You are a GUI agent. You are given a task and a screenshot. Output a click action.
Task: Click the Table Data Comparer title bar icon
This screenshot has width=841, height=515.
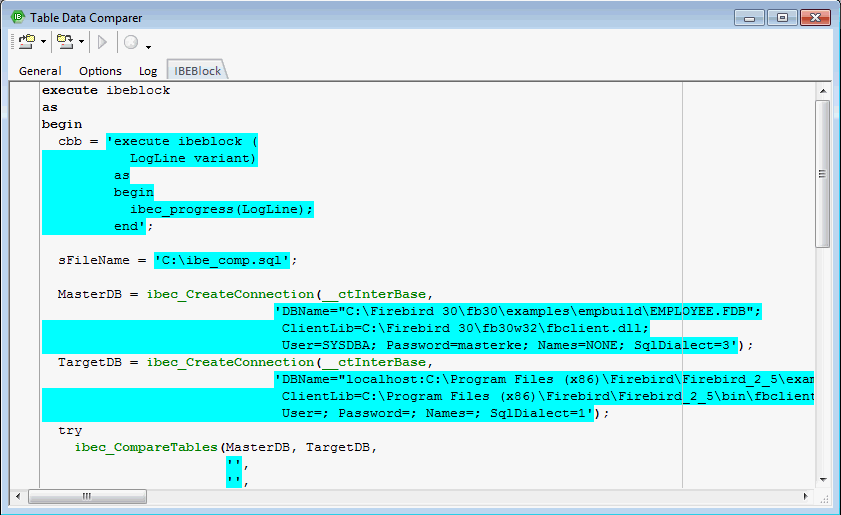[x=18, y=17]
